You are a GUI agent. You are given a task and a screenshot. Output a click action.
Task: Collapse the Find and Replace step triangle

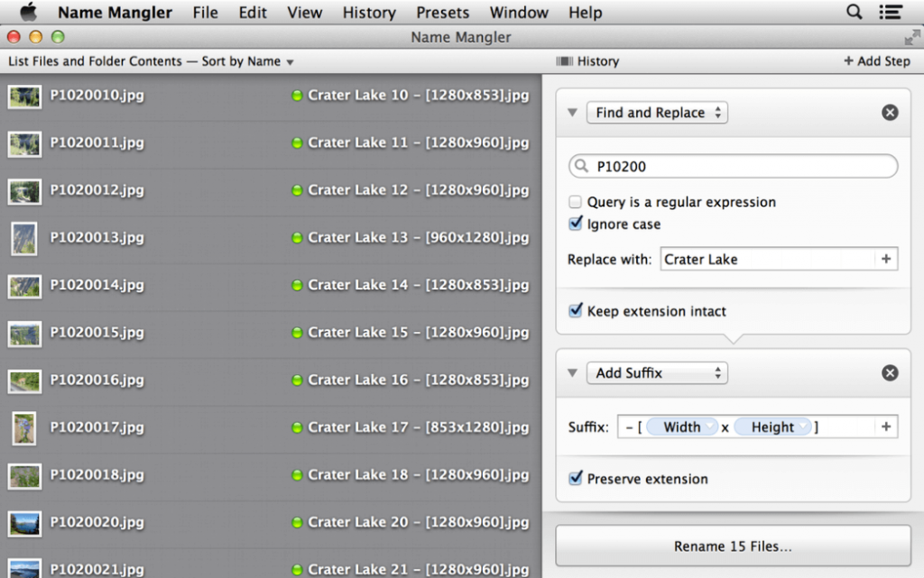[x=571, y=113]
